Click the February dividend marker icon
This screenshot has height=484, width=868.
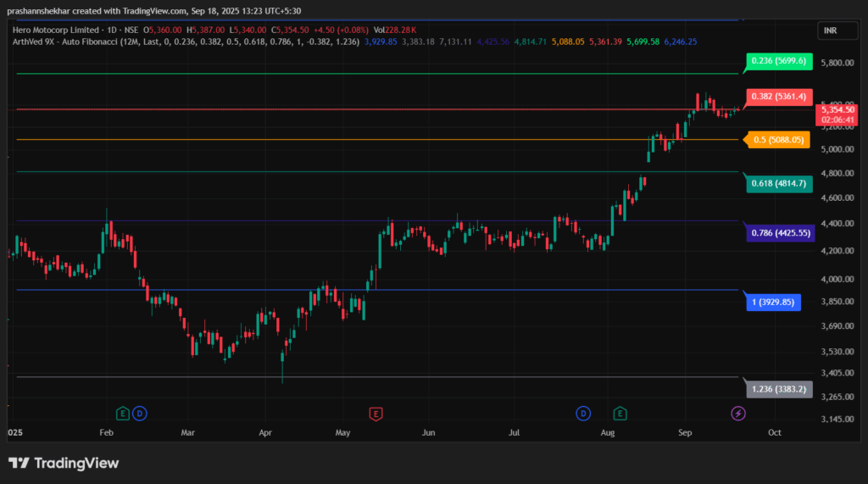coord(139,413)
